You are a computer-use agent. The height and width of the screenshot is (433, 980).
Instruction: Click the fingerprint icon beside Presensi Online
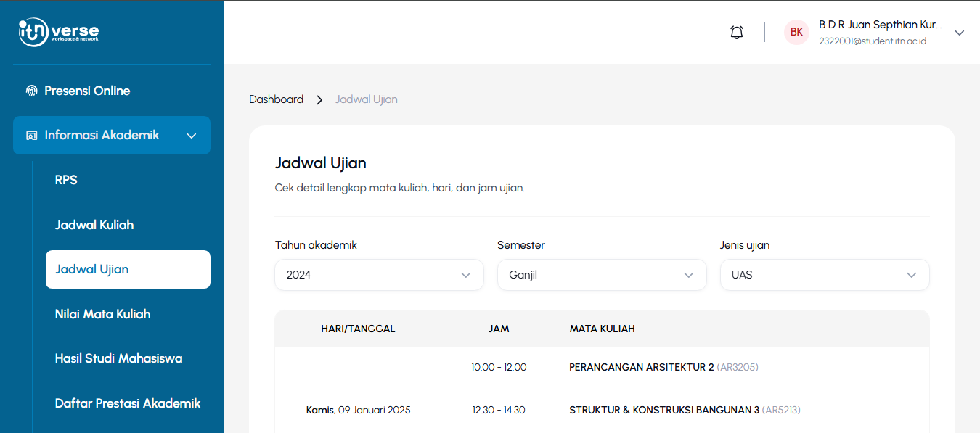click(31, 91)
